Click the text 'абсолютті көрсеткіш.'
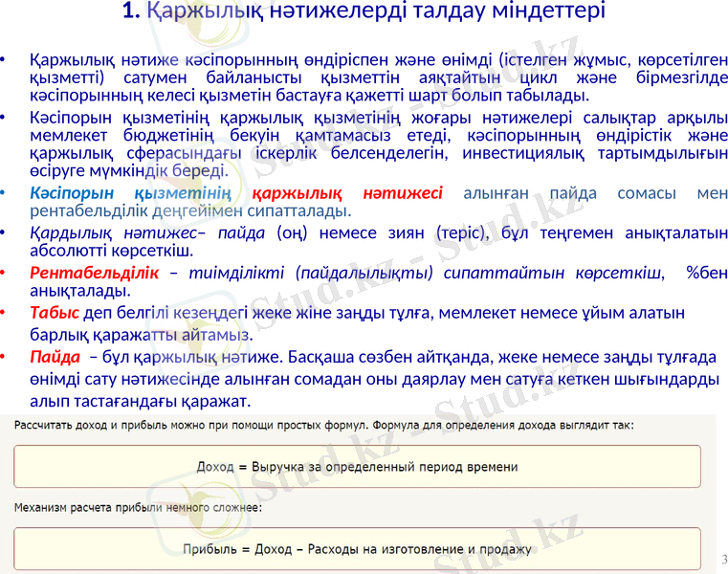 click(x=111, y=251)
